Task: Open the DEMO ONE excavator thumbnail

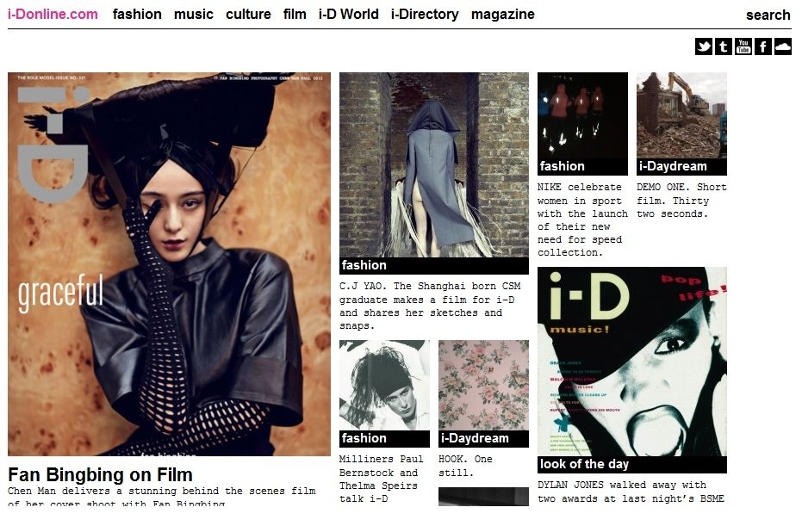Action: pyautogui.click(x=681, y=115)
